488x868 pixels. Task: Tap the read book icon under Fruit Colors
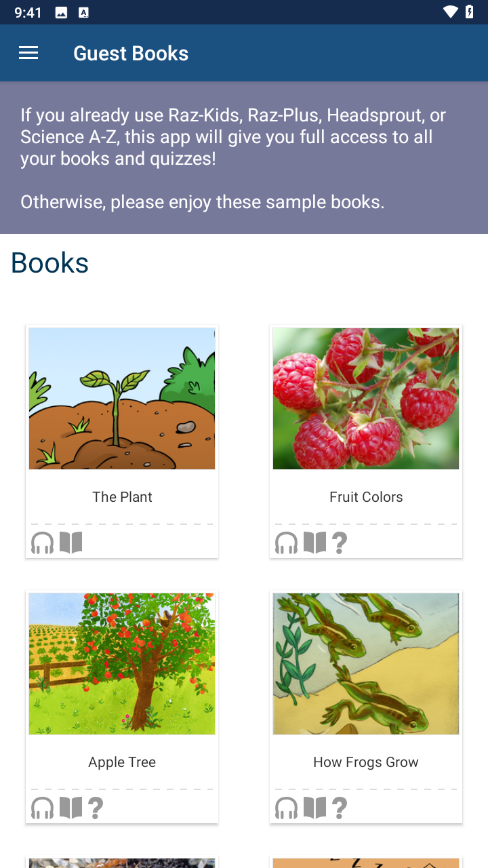(x=314, y=542)
